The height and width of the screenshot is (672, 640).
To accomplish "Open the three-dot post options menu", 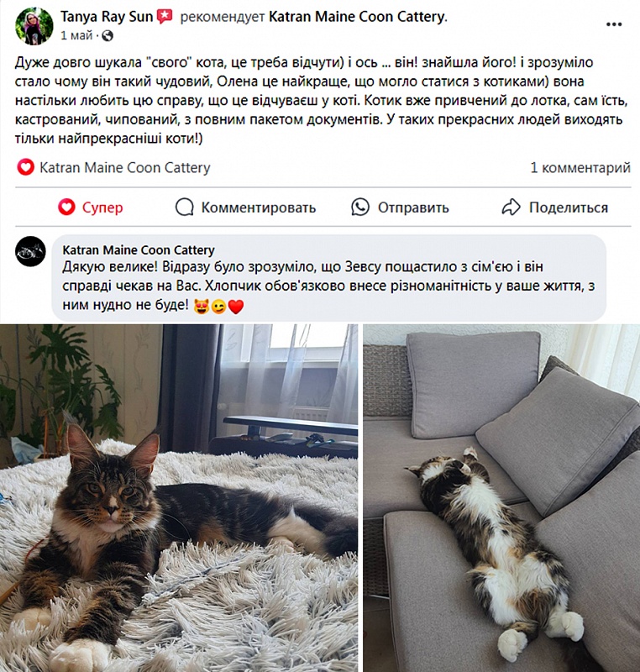I will coord(613,24).
